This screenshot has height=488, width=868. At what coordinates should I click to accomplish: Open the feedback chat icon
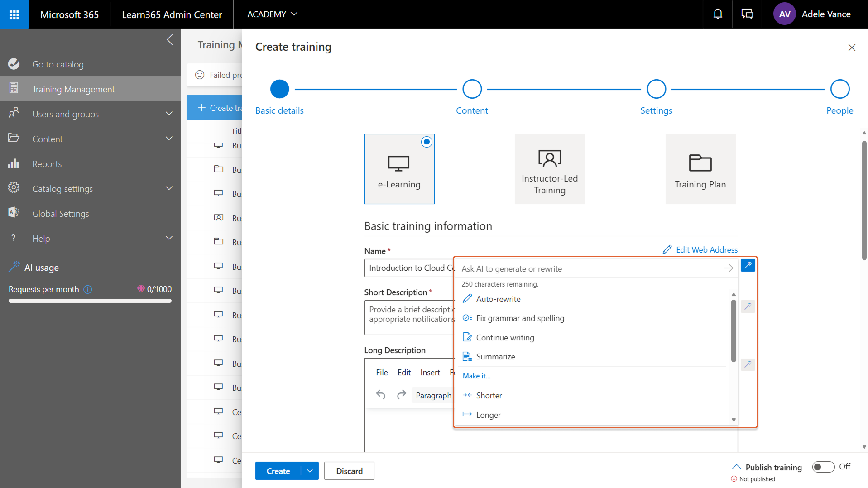coord(747,14)
